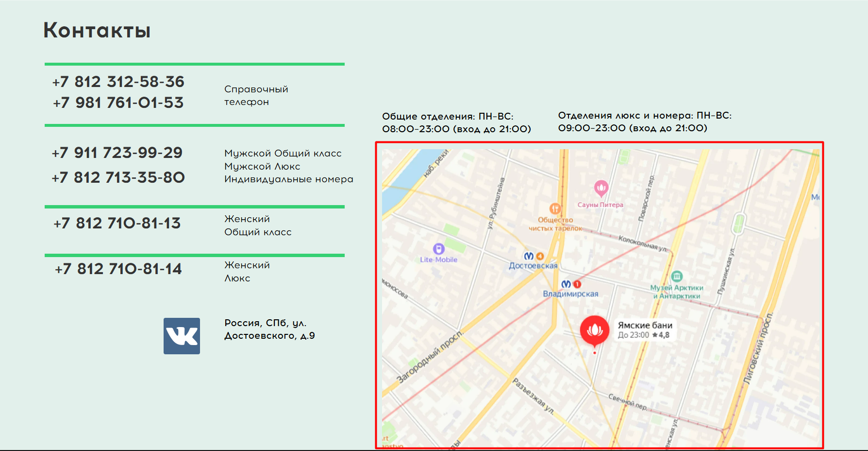
Task: Click the red Ямские бани map pin
Action: tap(594, 330)
